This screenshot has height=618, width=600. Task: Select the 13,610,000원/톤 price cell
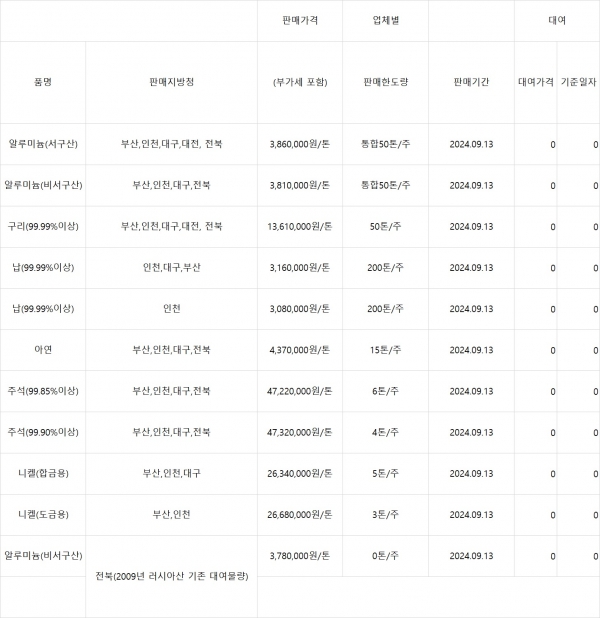click(x=300, y=226)
